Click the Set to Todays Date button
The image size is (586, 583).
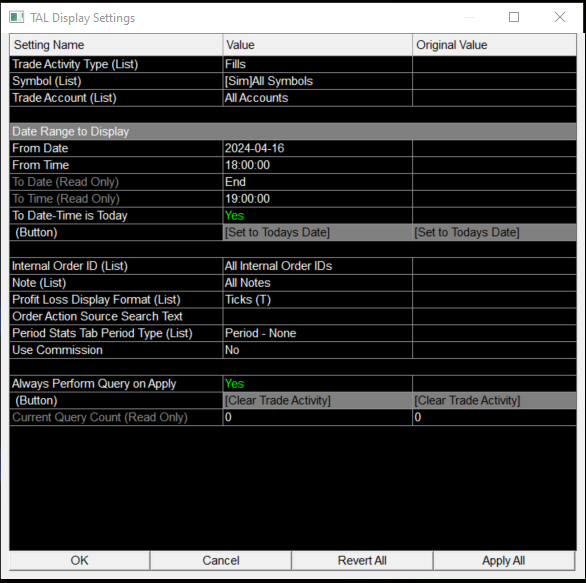tap(318, 232)
